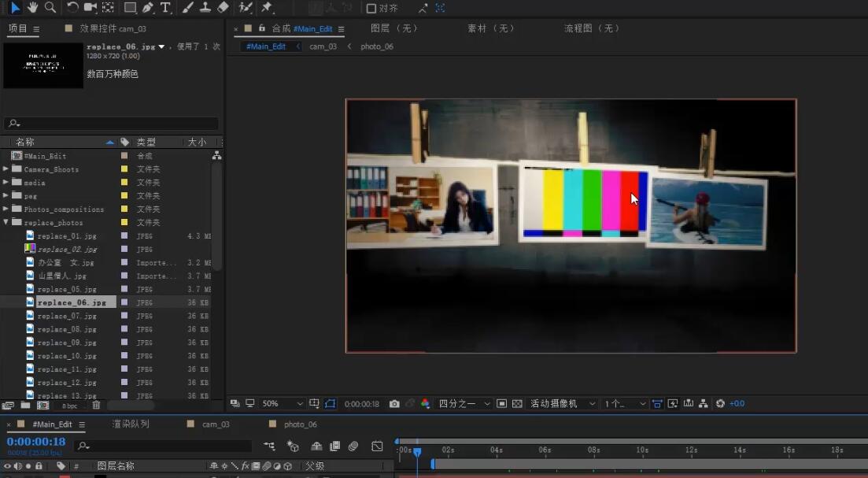This screenshot has width=868, height=478.
Task: Open the 活动摄像机 camera view dropdown
Action: click(563, 404)
